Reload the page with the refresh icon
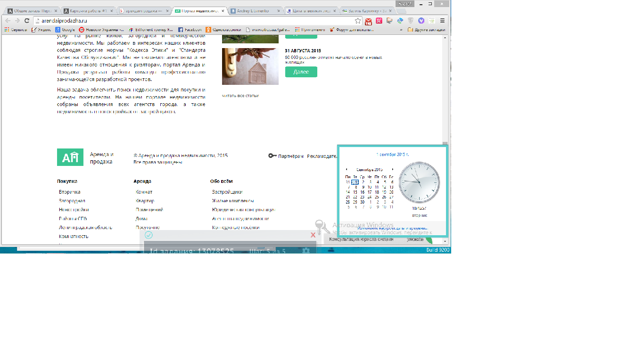The height and width of the screenshot is (362, 644). tap(27, 21)
